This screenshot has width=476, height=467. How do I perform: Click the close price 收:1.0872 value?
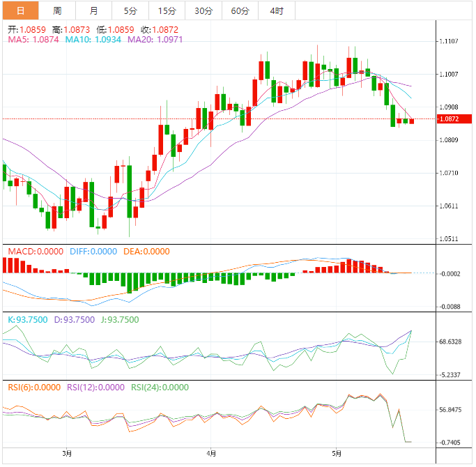click(x=160, y=30)
